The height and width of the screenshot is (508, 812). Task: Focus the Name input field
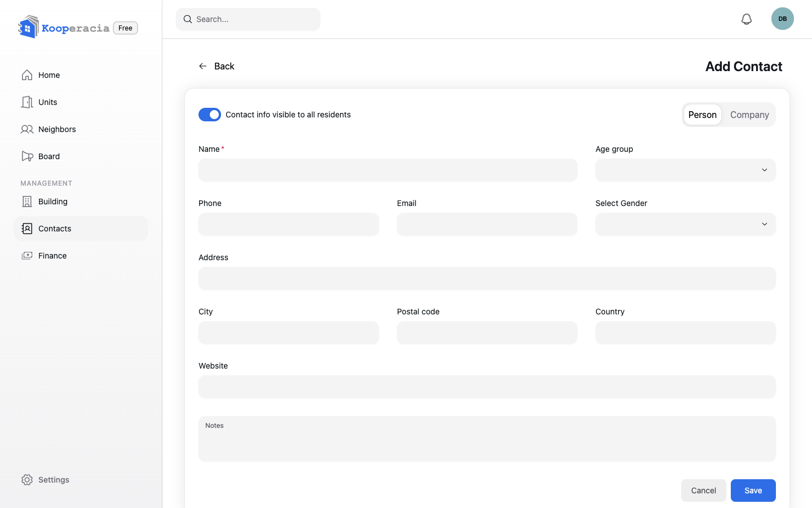pos(388,170)
